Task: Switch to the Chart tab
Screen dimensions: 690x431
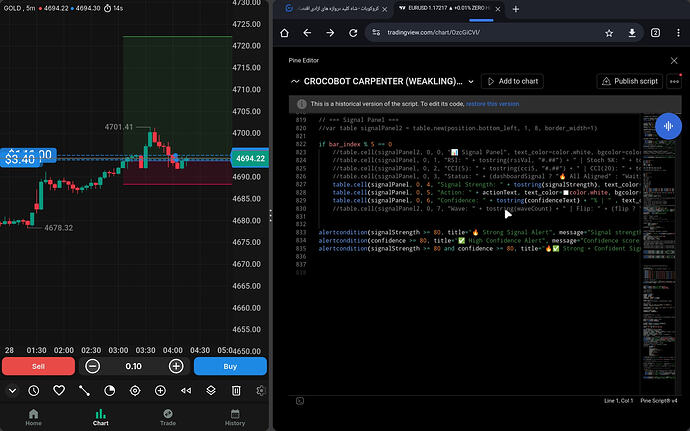Action: pyautogui.click(x=101, y=417)
